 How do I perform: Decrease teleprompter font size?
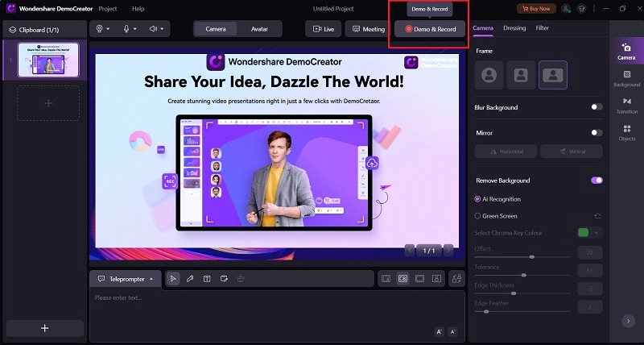(x=452, y=332)
